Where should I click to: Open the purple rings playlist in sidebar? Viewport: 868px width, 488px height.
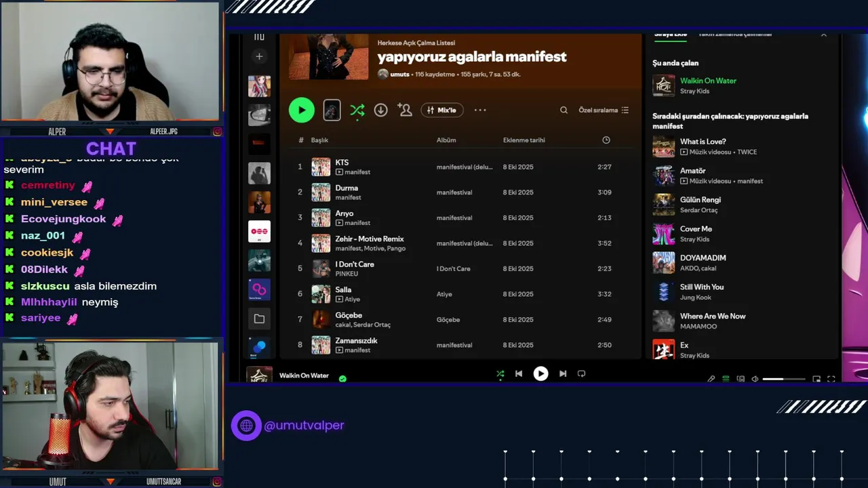click(259, 289)
